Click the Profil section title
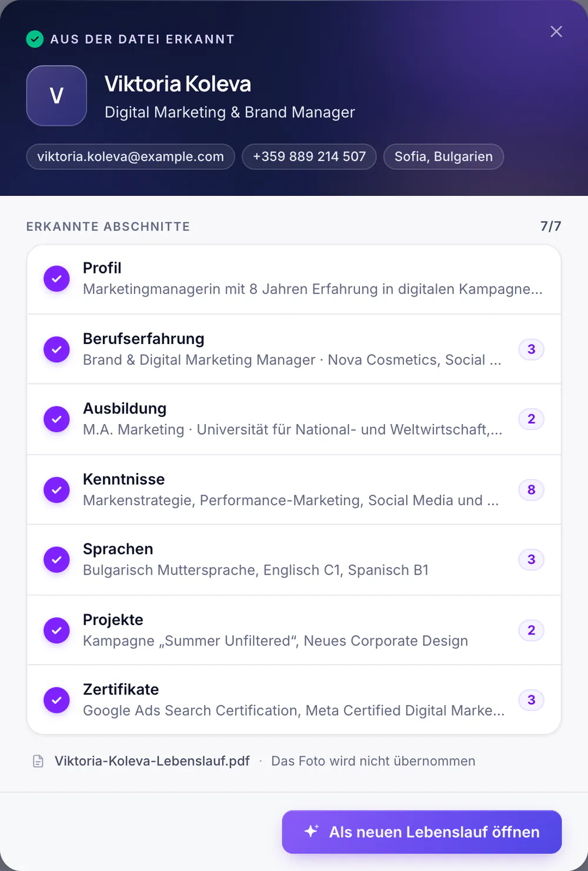This screenshot has height=871, width=588. 102,268
